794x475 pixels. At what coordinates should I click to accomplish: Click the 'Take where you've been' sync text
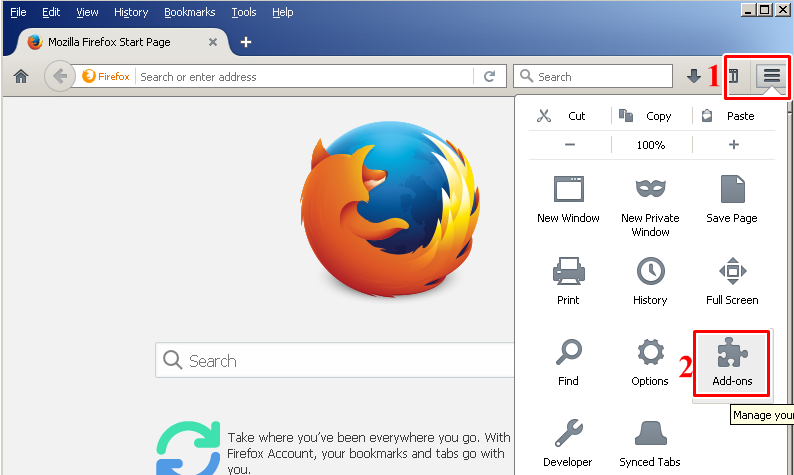click(369, 453)
